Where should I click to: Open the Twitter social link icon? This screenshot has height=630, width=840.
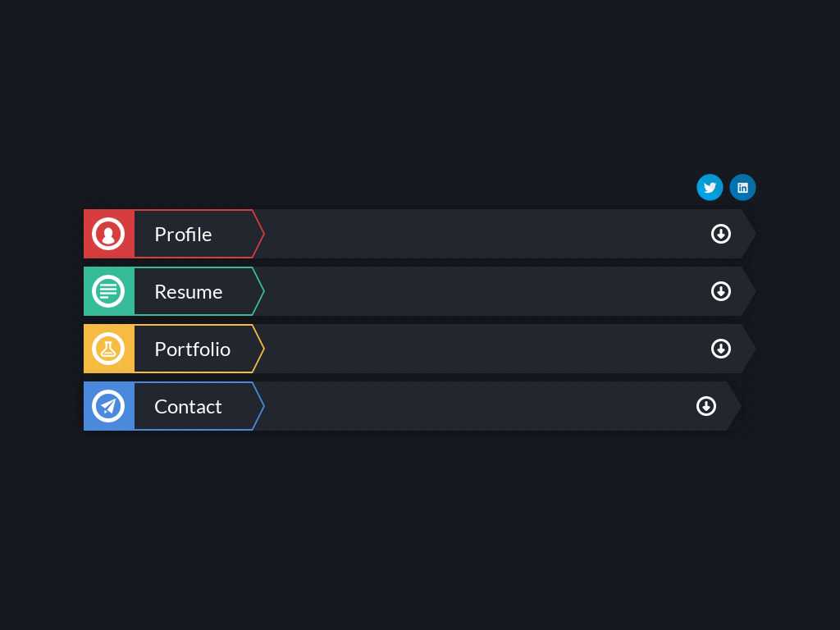point(710,188)
